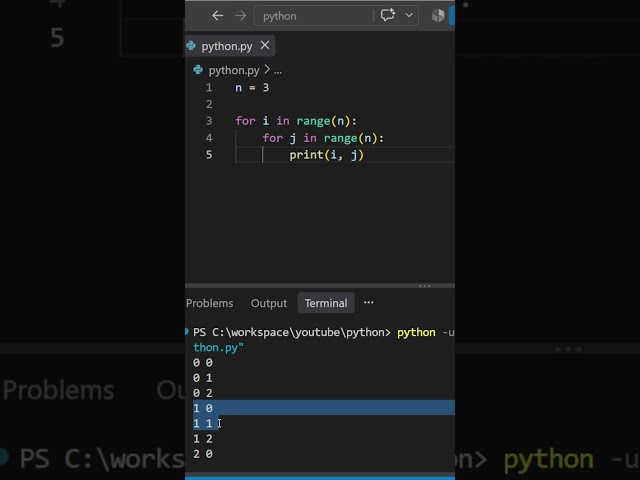640x480 pixels.
Task: Expand the chat dropdown chevron
Action: click(409, 16)
